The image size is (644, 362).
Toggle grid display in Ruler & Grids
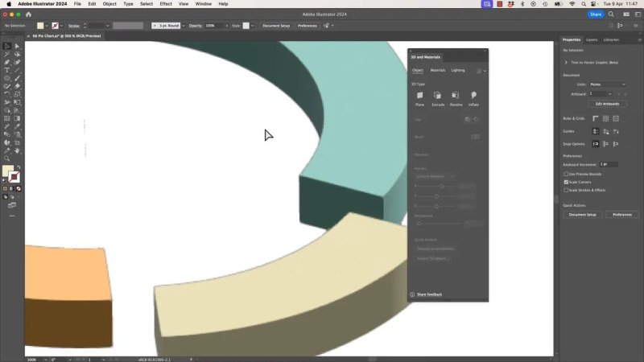click(x=606, y=118)
